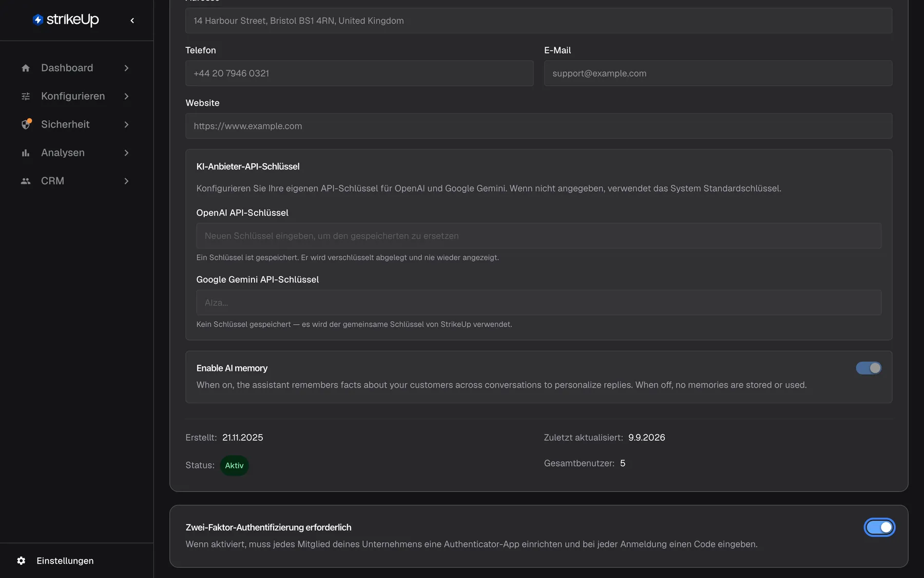The height and width of the screenshot is (578, 924).
Task: Expand the CRM chevron
Action: click(x=126, y=181)
